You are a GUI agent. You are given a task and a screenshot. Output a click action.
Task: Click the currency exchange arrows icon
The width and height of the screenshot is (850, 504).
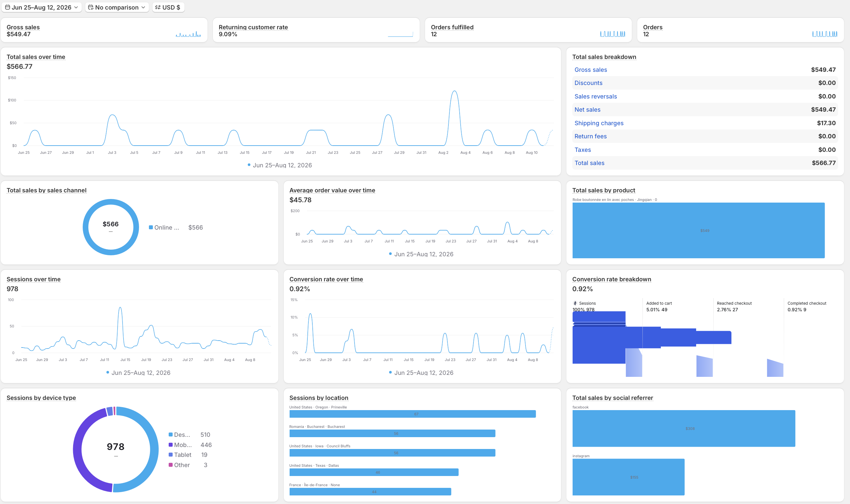point(158,7)
